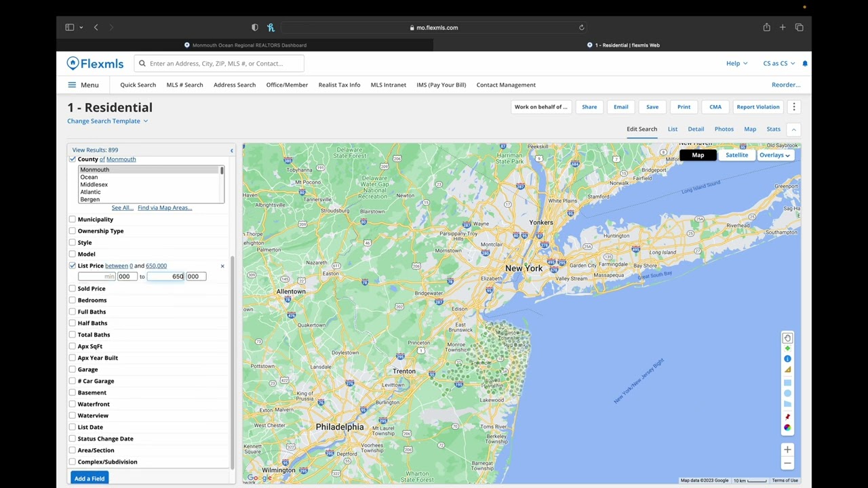Remove the List Price field
868x488 pixels.
tap(222, 266)
